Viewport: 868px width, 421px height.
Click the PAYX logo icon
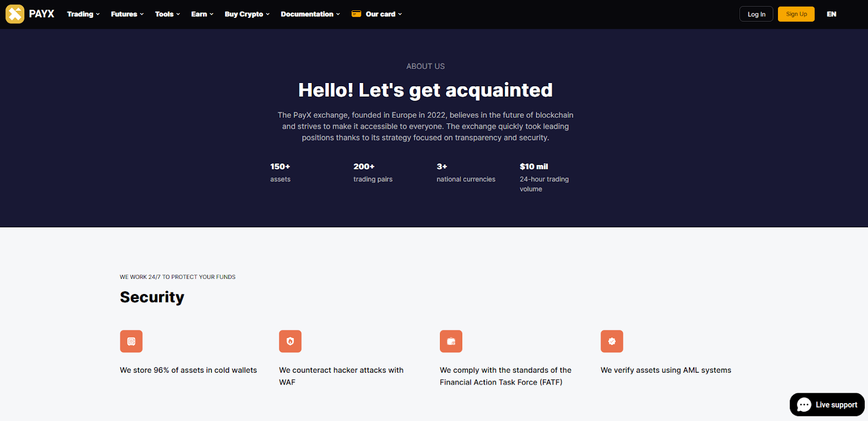(15, 14)
